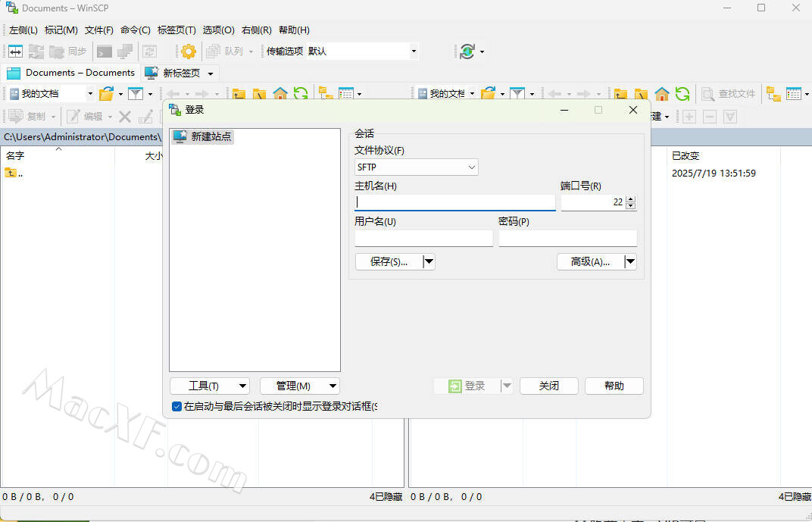
Task: Click the right panel root directory folder icon
Action: pyautogui.click(x=641, y=94)
